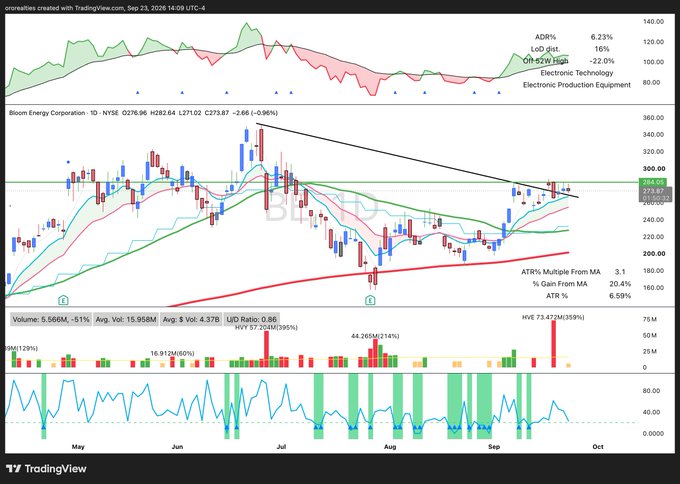680x484 pixels.
Task: Select the black descending trendline
Action: (416, 160)
